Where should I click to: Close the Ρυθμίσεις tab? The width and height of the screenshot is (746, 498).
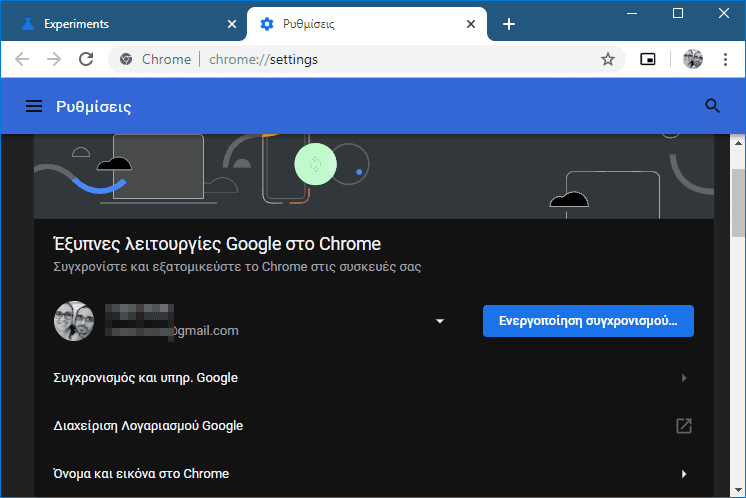tap(471, 24)
